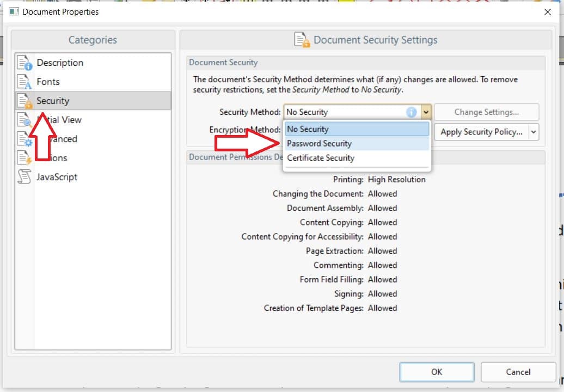Screen dimensions: 564x392
Task: Click the Signing permission label
Action: pyautogui.click(x=349, y=294)
